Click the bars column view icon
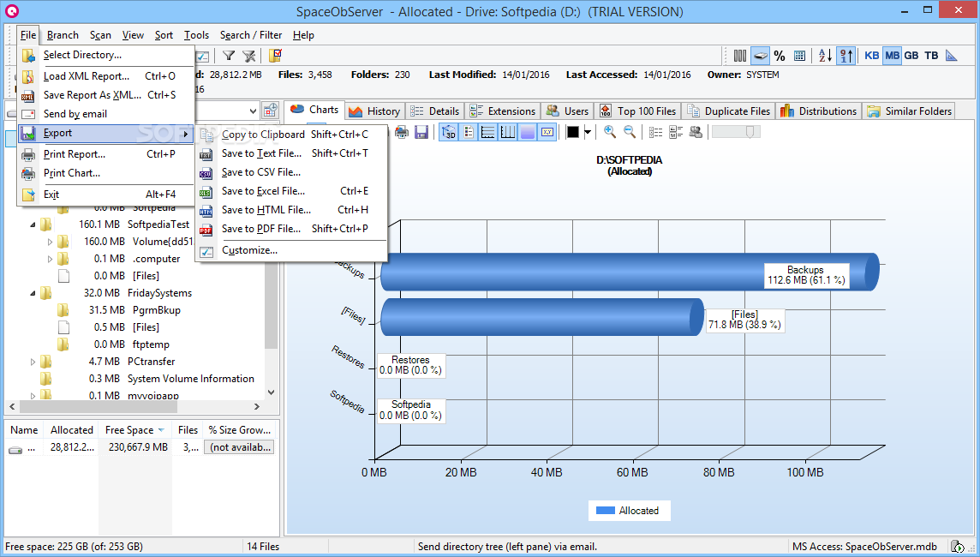The height and width of the screenshot is (557, 980). click(x=740, y=56)
